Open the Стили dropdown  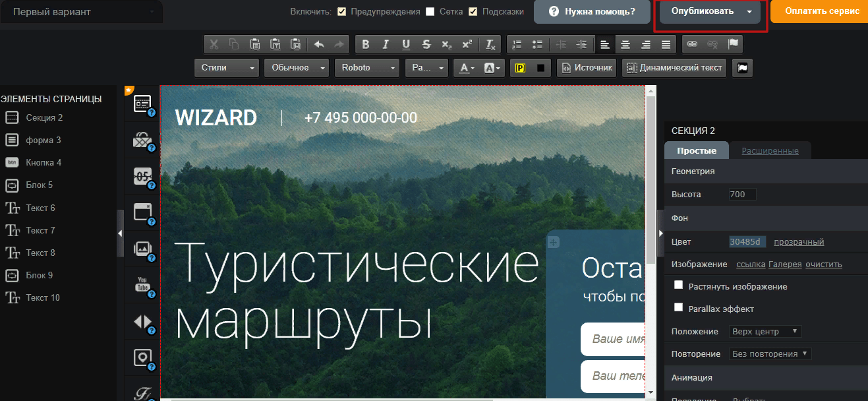point(227,67)
